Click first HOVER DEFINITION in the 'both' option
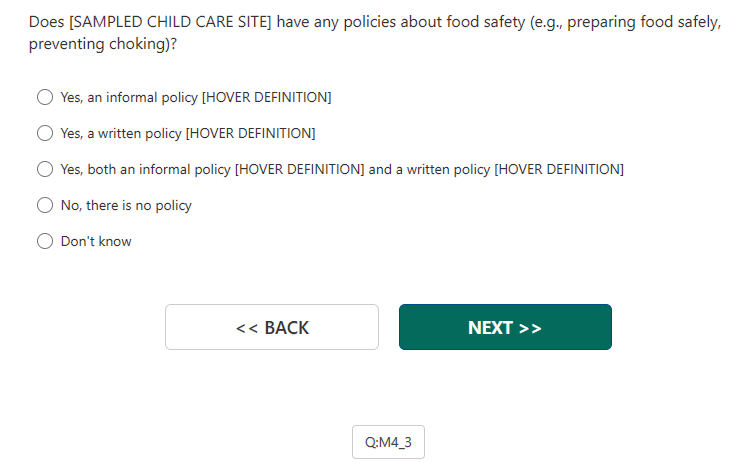 point(299,169)
